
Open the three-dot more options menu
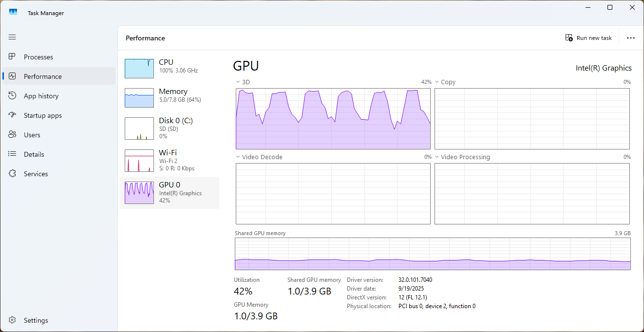[x=631, y=38]
